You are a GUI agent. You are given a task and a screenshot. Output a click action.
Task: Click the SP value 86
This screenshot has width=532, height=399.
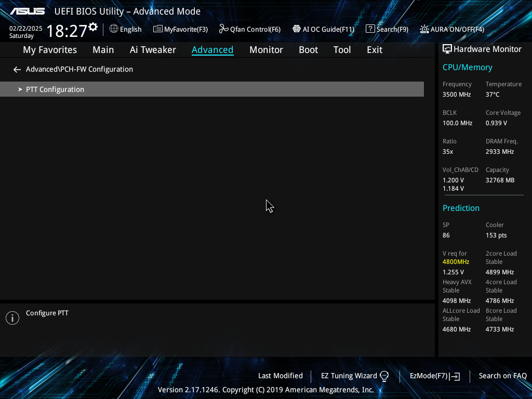(446, 235)
